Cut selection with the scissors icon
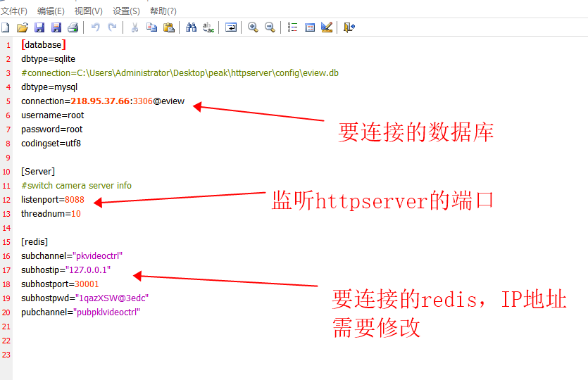The width and height of the screenshot is (588, 380). tap(135, 27)
